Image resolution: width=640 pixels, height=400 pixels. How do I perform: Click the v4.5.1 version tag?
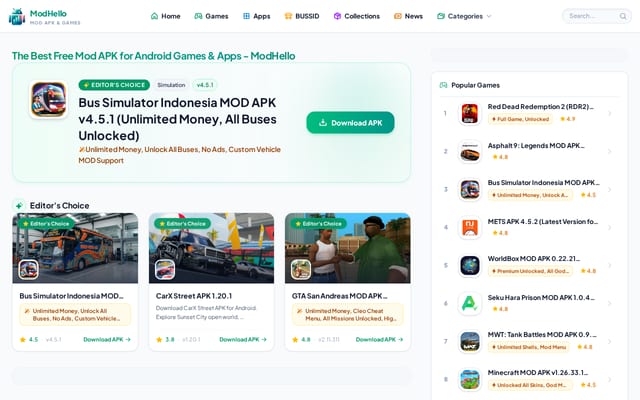tap(205, 85)
